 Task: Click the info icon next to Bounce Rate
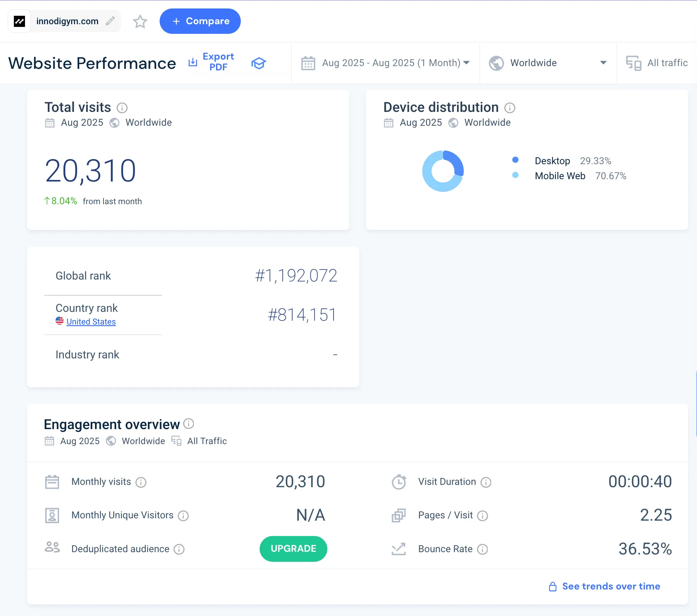482,549
